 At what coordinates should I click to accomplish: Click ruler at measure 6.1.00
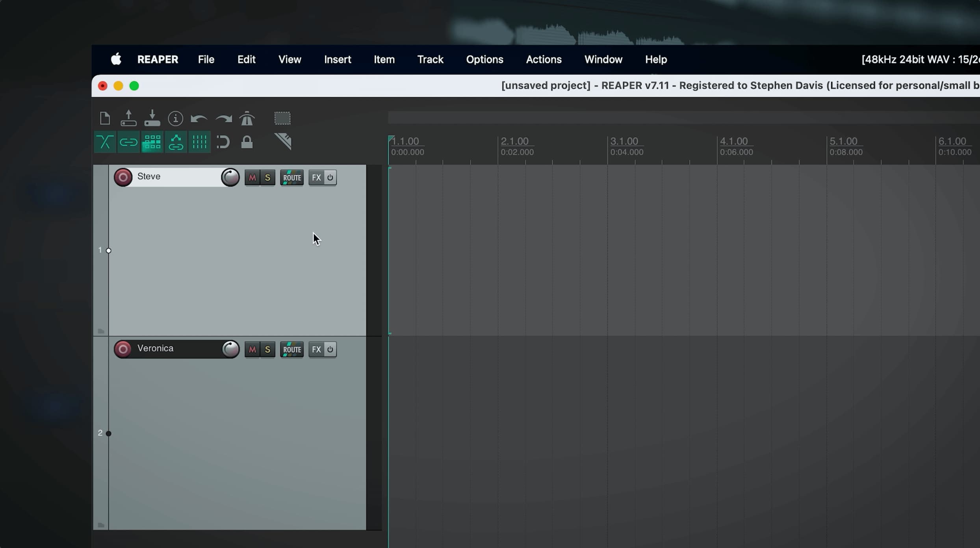coord(952,141)
